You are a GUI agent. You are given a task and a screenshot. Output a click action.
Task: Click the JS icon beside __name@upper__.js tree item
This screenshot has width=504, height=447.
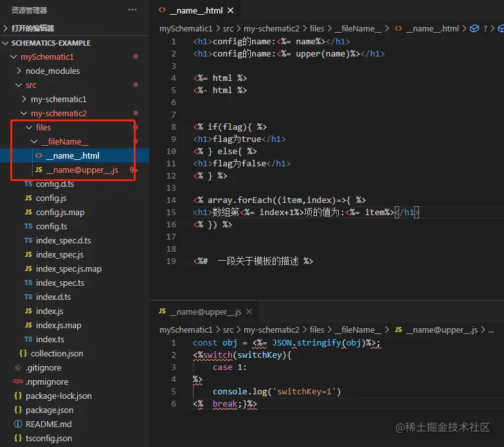39,170
